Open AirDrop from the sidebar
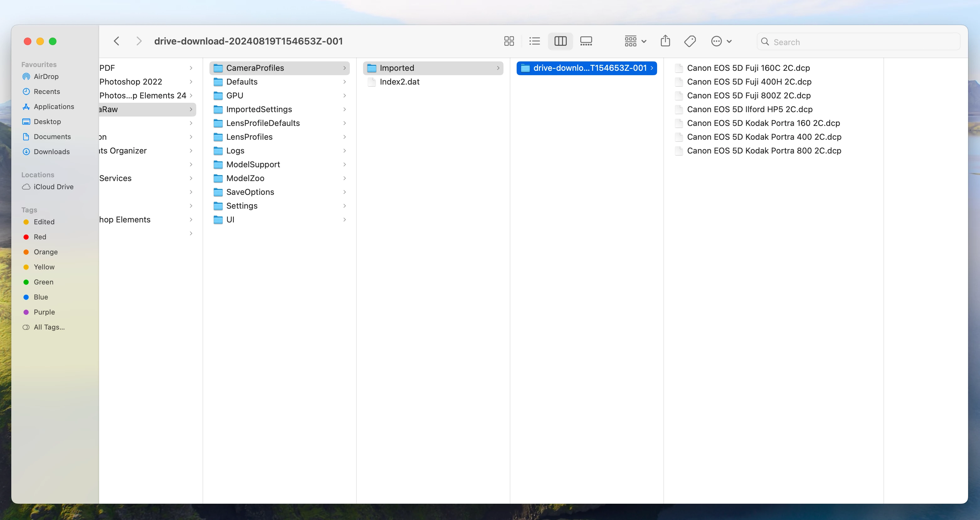 46,76
